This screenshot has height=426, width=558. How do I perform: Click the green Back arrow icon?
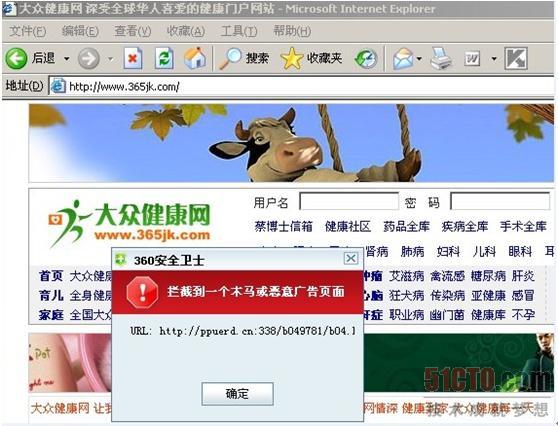pos(16,58)
